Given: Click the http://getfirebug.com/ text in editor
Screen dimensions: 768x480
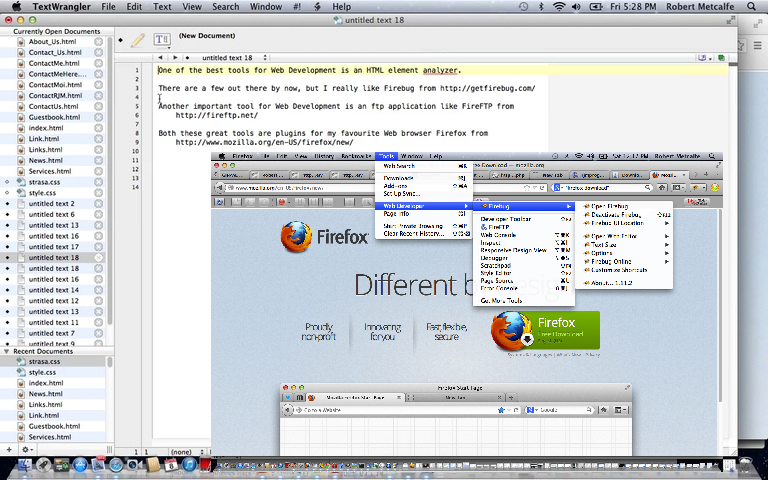Looking at the screenshot, I should point(487,88).
